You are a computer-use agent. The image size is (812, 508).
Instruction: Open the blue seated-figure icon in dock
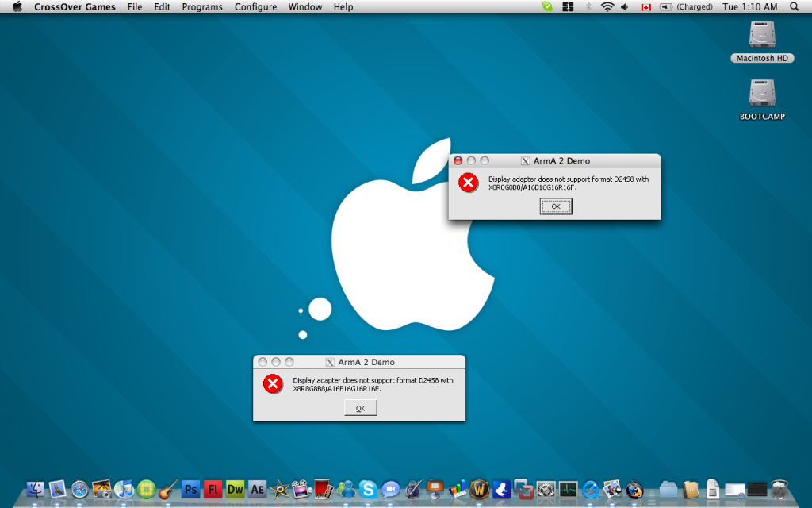coord(501,489)
